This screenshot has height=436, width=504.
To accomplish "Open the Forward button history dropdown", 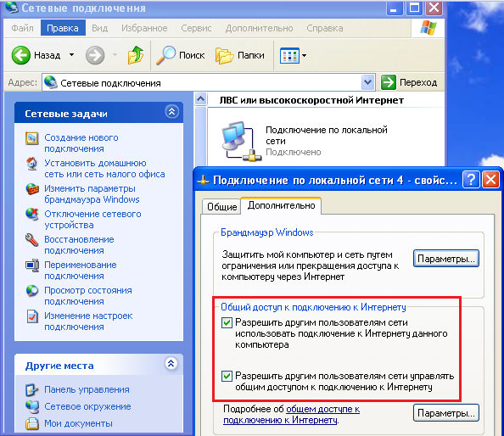I will tap(115, 55).
